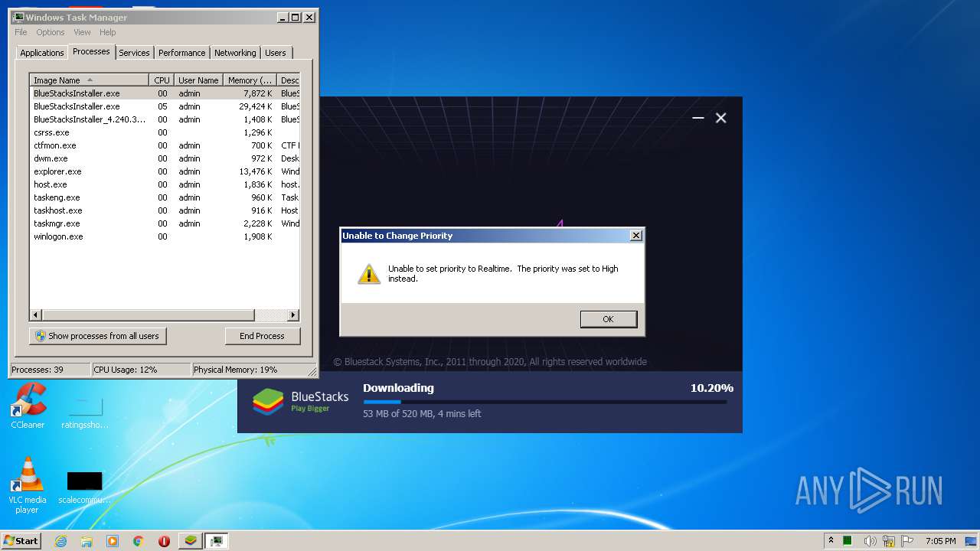Screen dimensions: 980x551
Task: Select the ctfmon.exe process
Action: (165, 145)
